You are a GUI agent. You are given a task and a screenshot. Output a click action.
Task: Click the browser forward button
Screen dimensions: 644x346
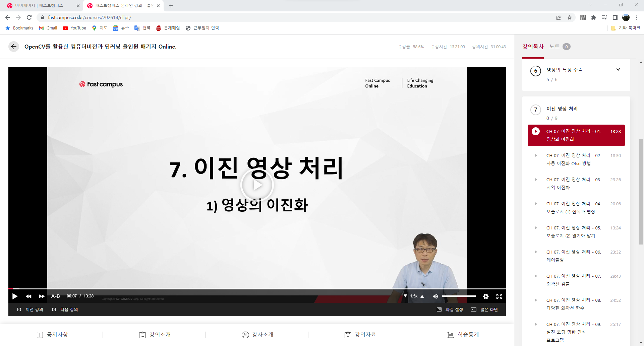pyautogui.click(x=18, y=17)
